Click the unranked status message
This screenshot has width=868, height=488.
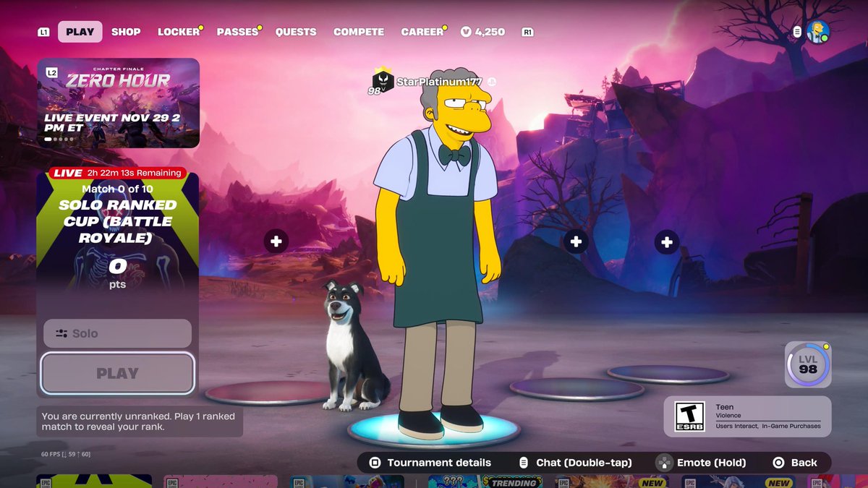[x=140, y=421]
